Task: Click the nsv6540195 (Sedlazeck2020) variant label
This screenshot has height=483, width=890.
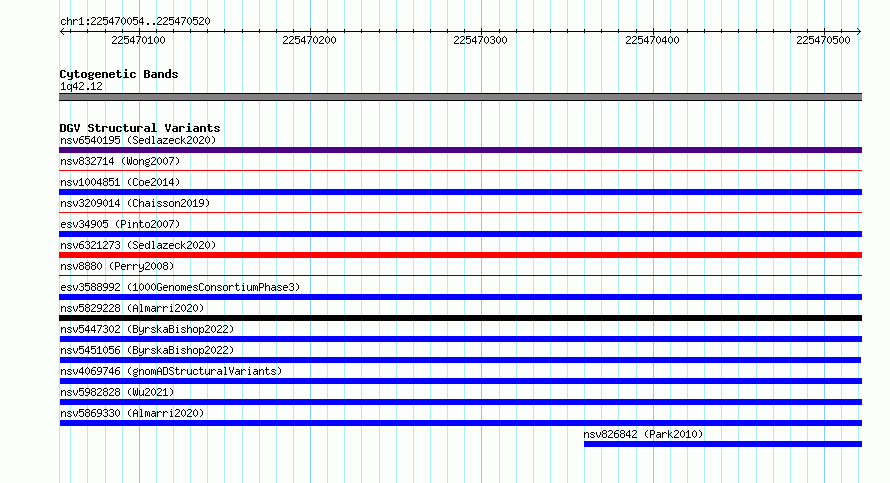Action: (138, 140)
